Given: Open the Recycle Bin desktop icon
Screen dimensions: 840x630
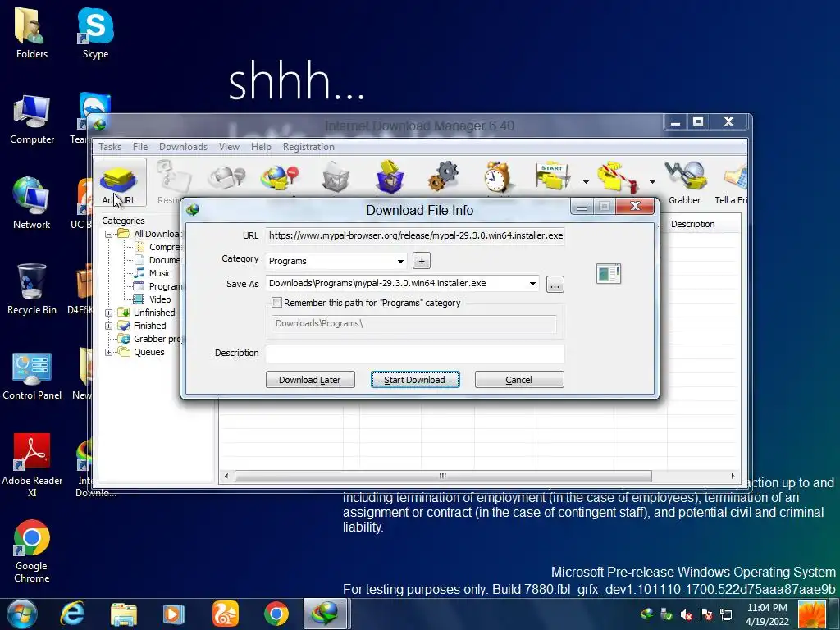Looking at the screenshot, I should (32, 290).
